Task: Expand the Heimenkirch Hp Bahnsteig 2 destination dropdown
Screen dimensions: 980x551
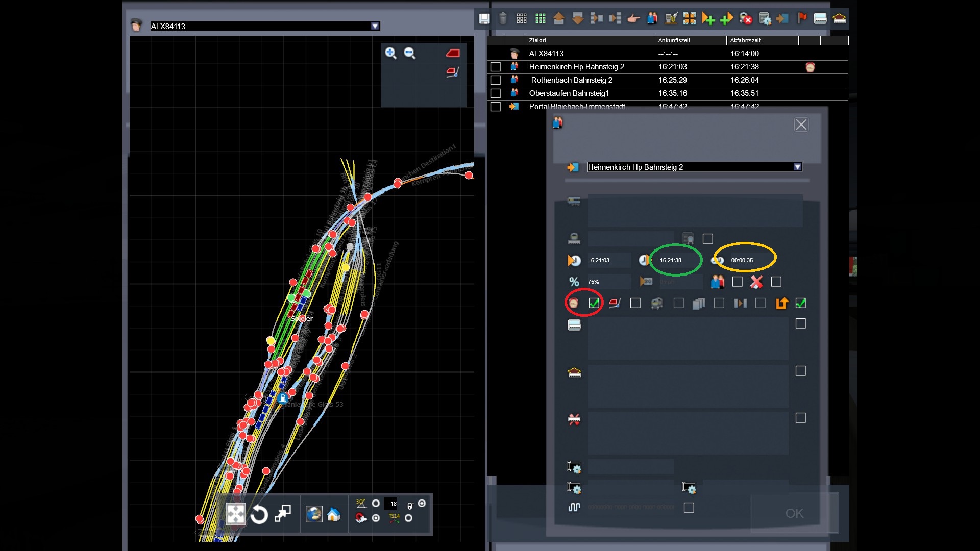Action: pyautogui.click(x=797, y=167)
